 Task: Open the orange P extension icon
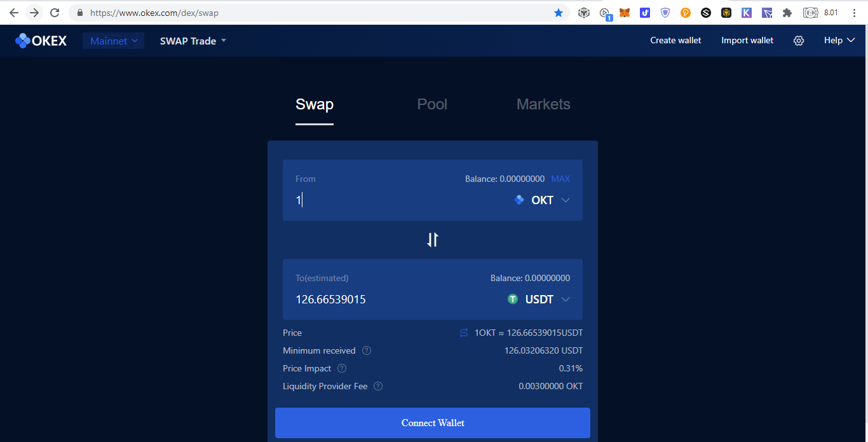[x=686, y=13]
